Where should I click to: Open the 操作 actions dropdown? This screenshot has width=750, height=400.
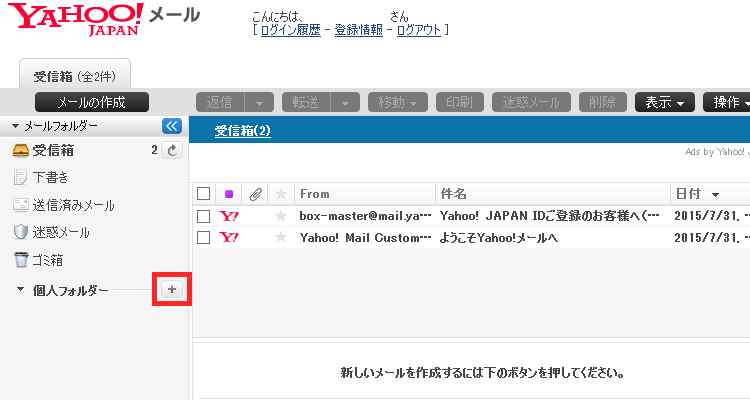727,102
